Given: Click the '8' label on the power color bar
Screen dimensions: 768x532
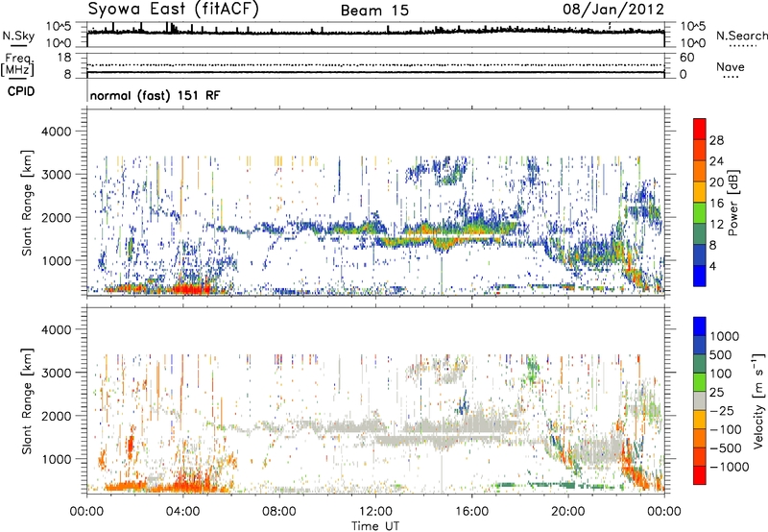Looking at the screenshot, I should click(713, 245).
